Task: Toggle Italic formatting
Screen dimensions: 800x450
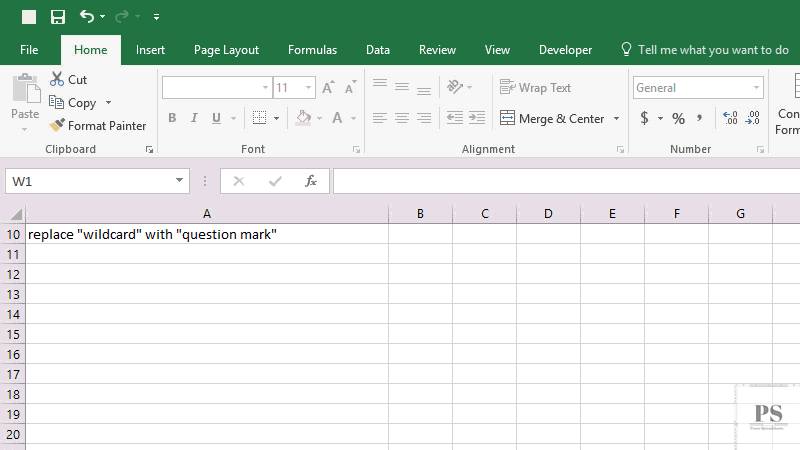Action: coord(194,118)
